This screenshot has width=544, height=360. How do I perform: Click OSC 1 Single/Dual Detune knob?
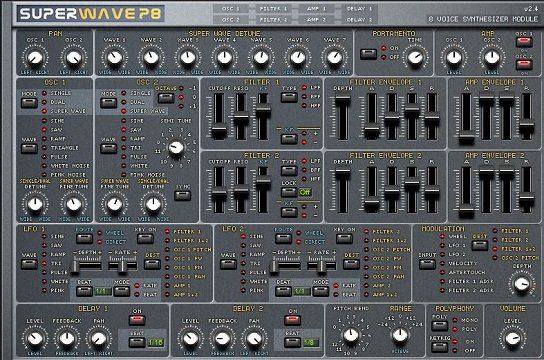point(35,204)
